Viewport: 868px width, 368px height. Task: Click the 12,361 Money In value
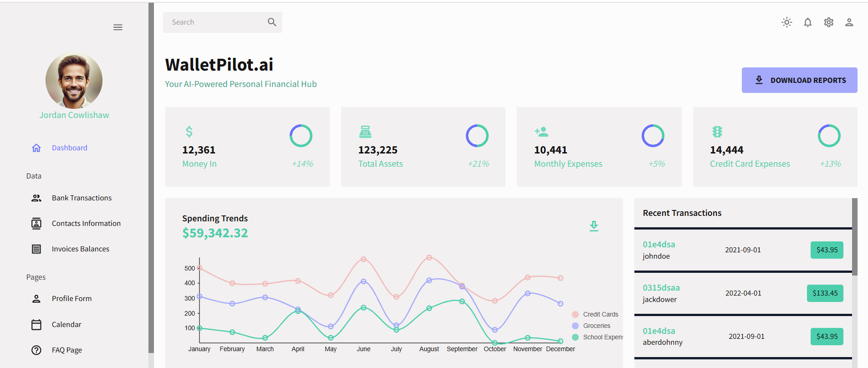(x=199, y=150)
